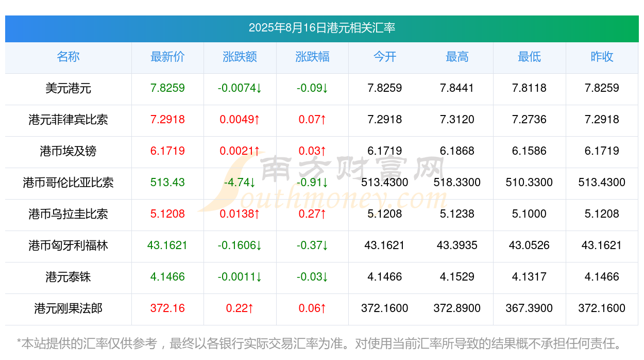Click change value -4.74↓

pos(240,183)
